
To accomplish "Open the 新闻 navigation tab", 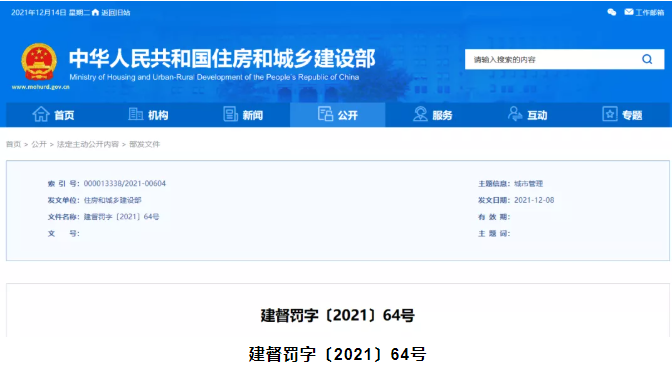I will pyautogui.click(x=243, y=115).
